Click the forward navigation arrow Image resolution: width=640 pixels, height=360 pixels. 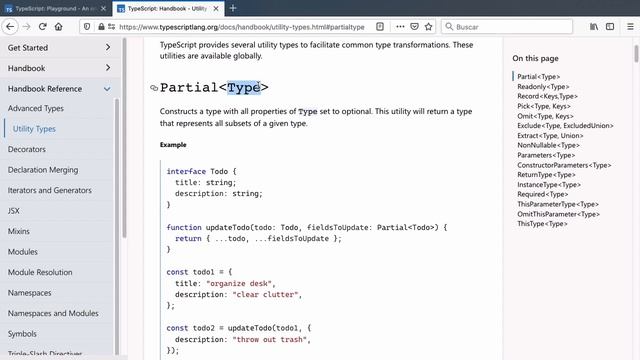(x=27, y=27)
